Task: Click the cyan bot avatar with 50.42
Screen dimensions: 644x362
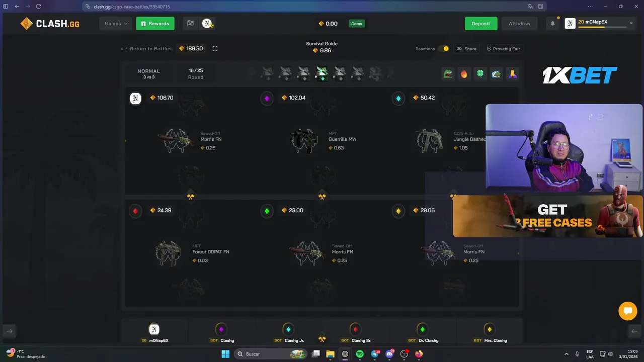Action: pos(398,98)
